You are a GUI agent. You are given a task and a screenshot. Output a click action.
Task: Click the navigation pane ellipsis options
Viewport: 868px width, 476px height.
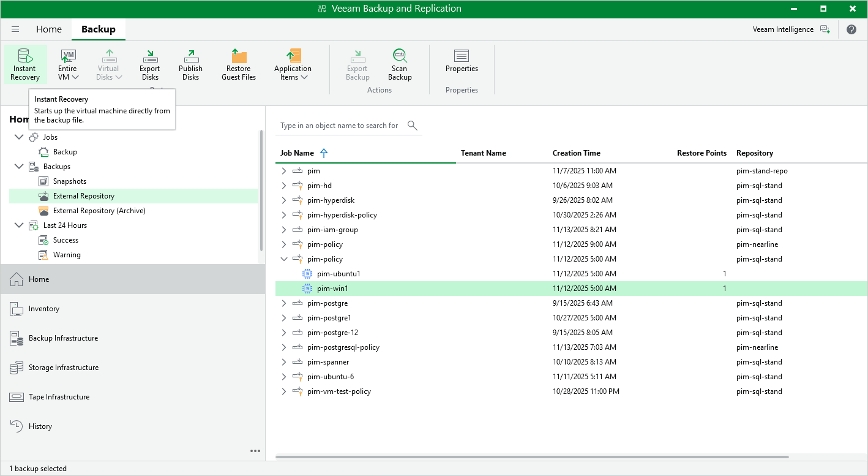click(255, 451)
